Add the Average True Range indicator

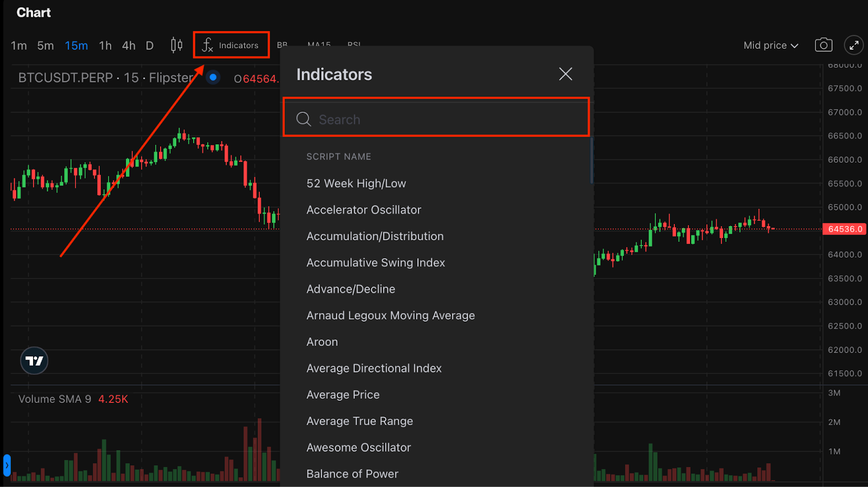click(360, 421)
